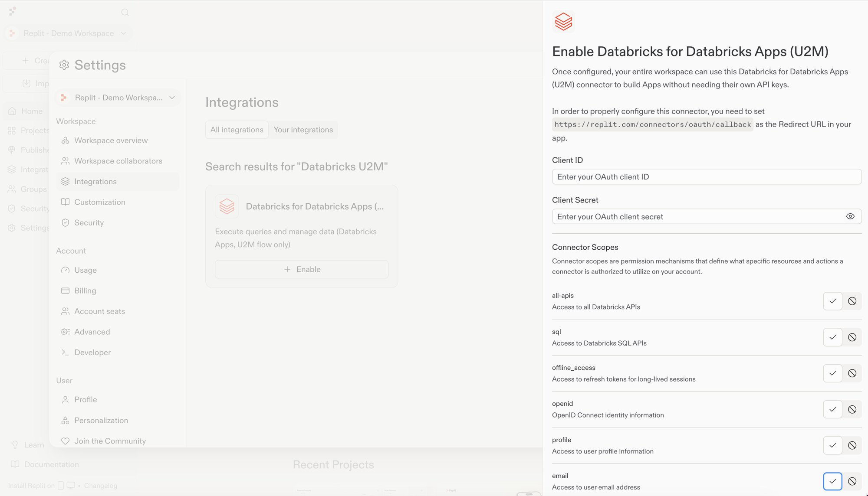This screenshot has height=496, width=868.
Task: Open Security in the settings sidebar
Action: pos(118,222)
